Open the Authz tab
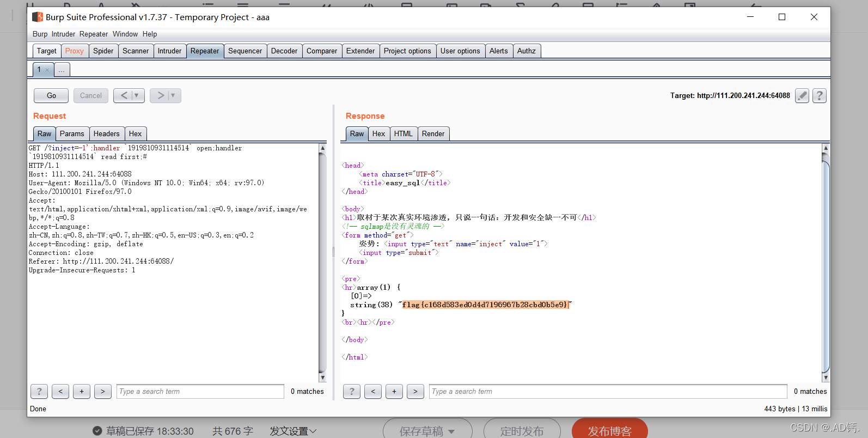 pos(527,51)
